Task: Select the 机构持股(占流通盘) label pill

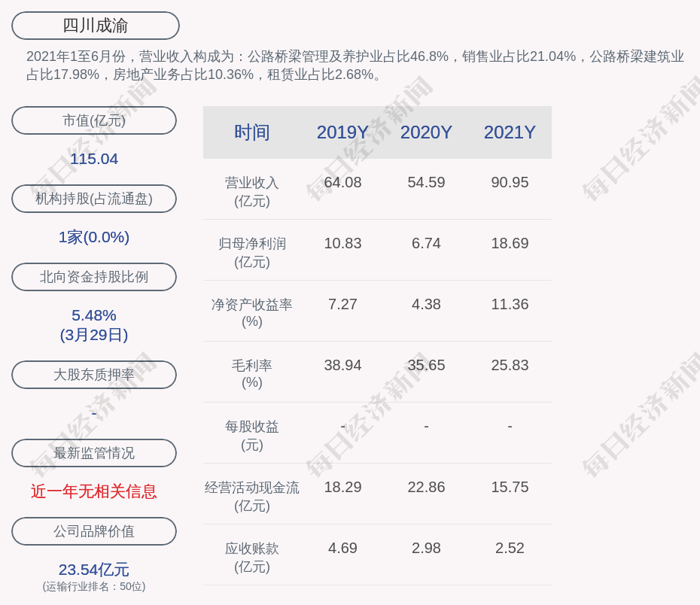Action: [94, 199]
